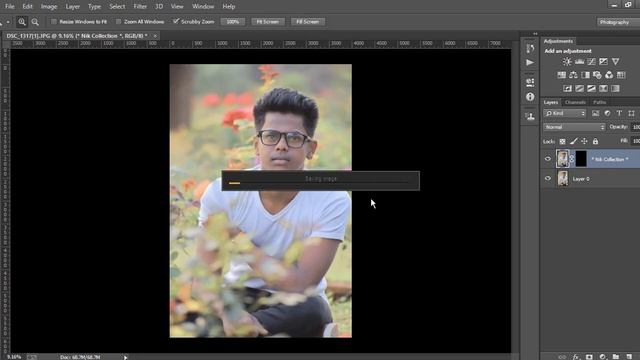Hide the Nik Collection layer
The height and width of the screenshot is (360, 640).
coord(548,159)
